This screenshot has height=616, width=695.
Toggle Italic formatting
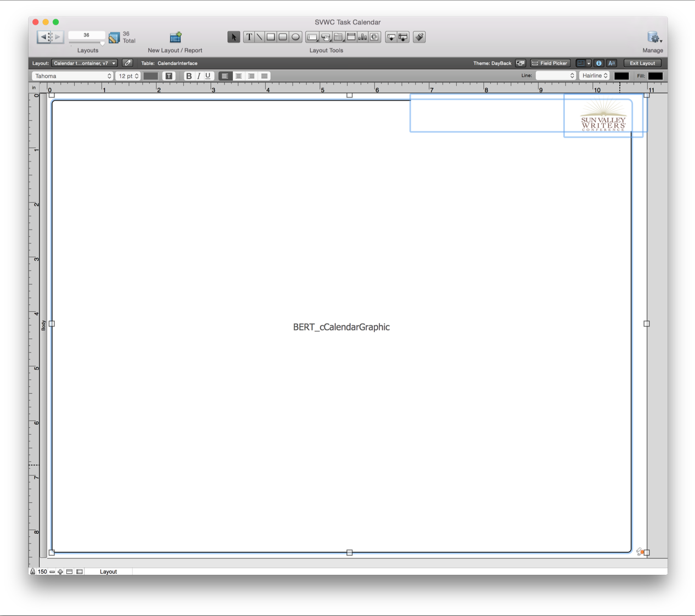point(199,76)
